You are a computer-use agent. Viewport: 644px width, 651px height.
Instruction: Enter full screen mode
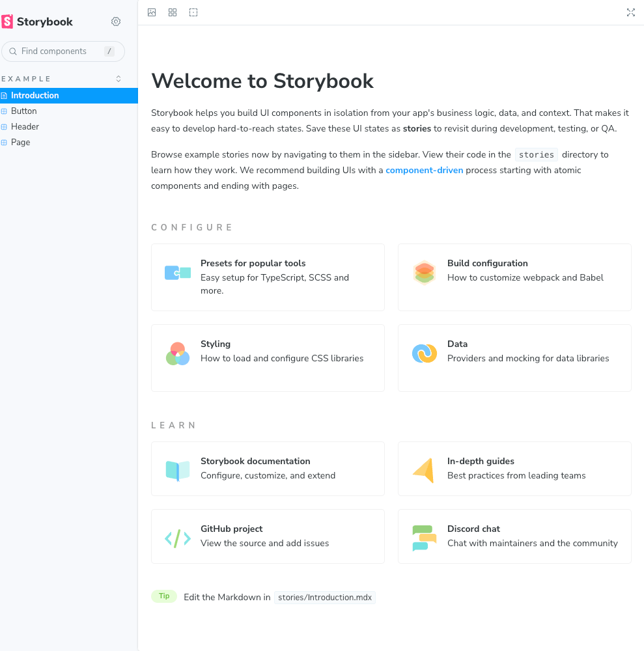631,12
